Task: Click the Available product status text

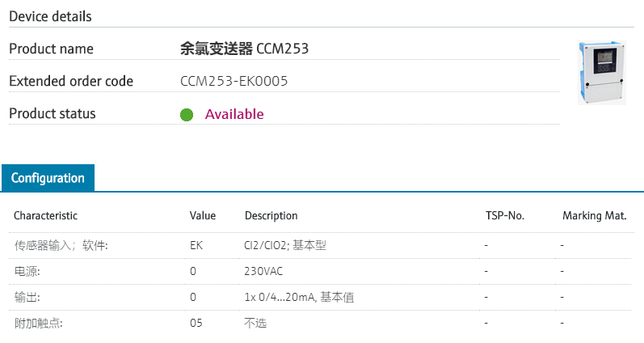Action: (234, 114)
